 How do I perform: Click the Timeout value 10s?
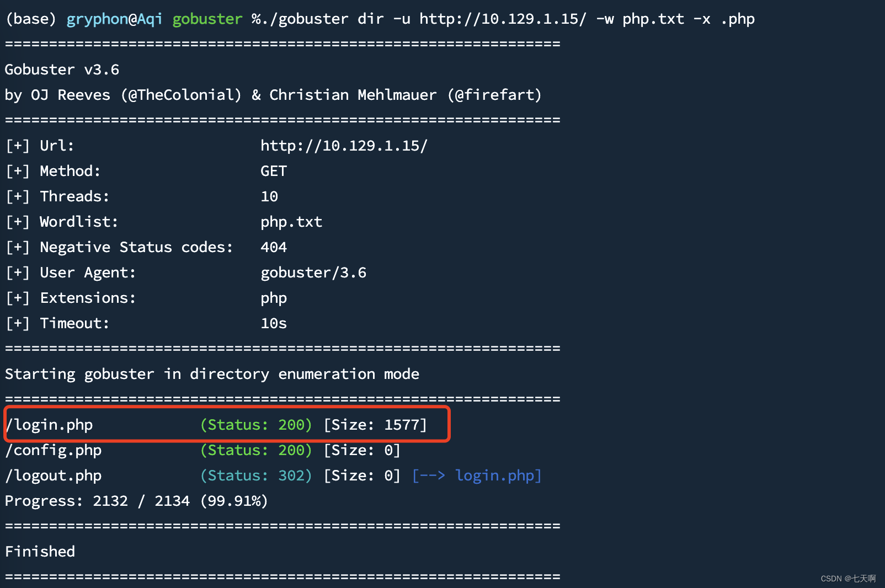(x=274, y=323)
